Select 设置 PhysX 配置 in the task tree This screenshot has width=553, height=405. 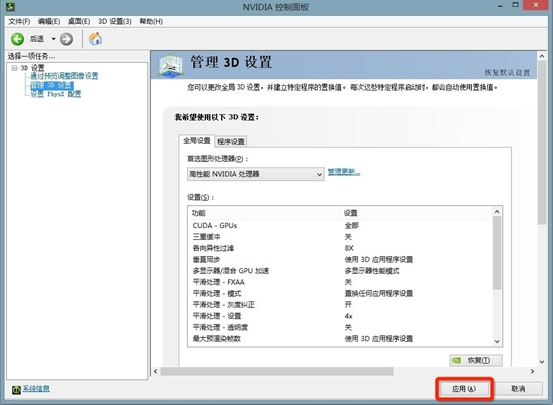coord(56,94)
